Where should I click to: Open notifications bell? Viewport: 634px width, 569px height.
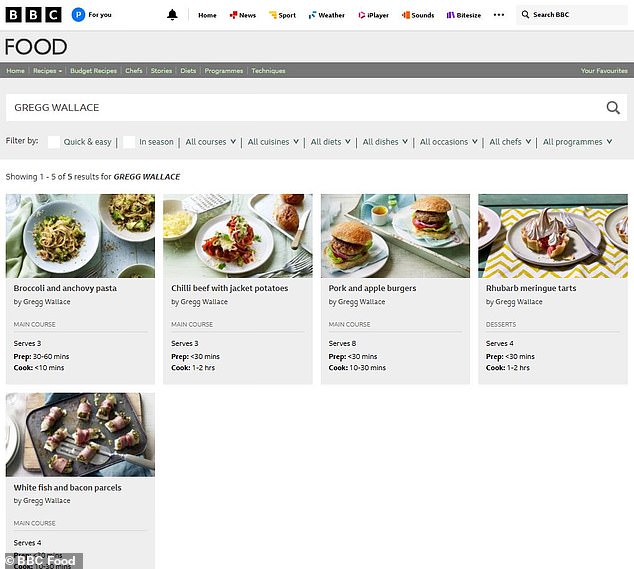pos(172,15)
